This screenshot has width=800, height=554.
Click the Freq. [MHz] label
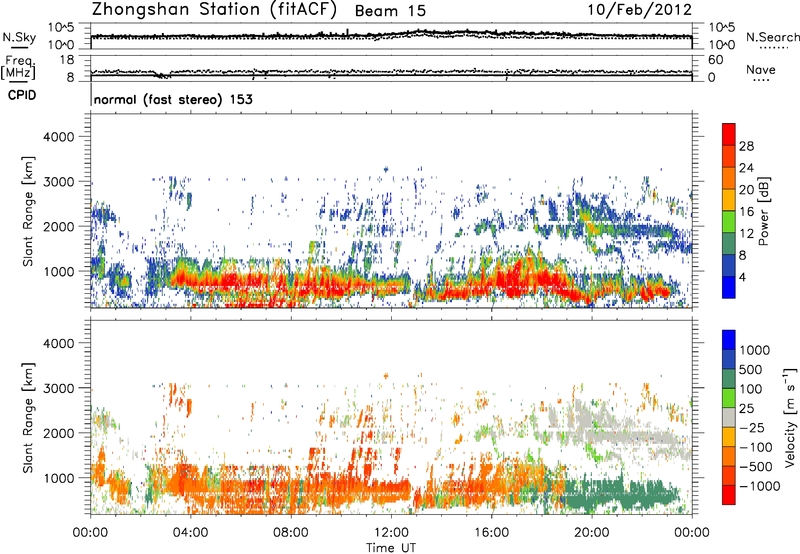point(18,67)
